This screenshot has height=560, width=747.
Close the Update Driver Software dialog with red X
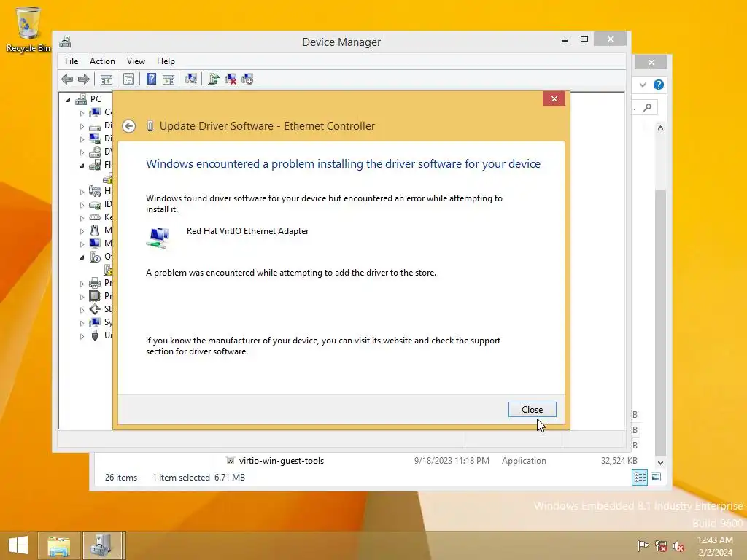(554, 98)
